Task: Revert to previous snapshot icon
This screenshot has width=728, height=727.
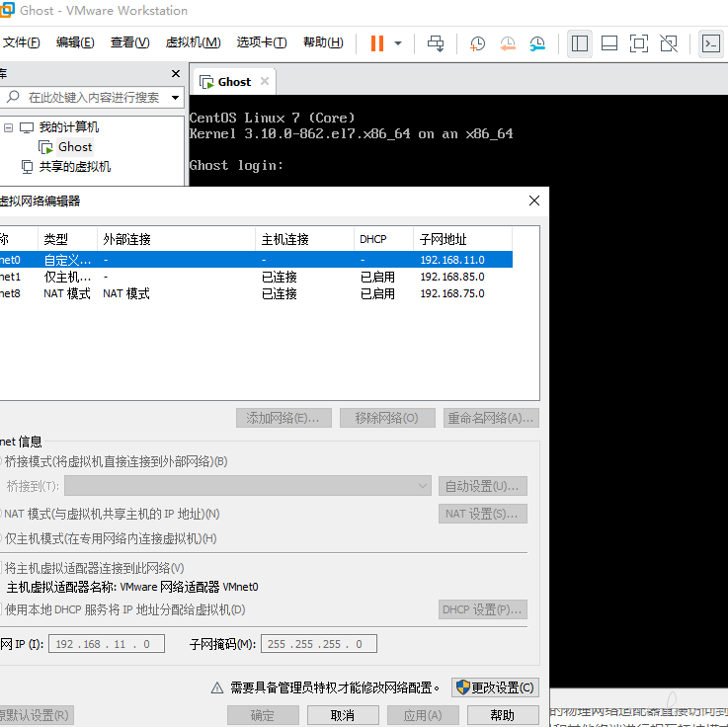Action: tap(508, 43)
